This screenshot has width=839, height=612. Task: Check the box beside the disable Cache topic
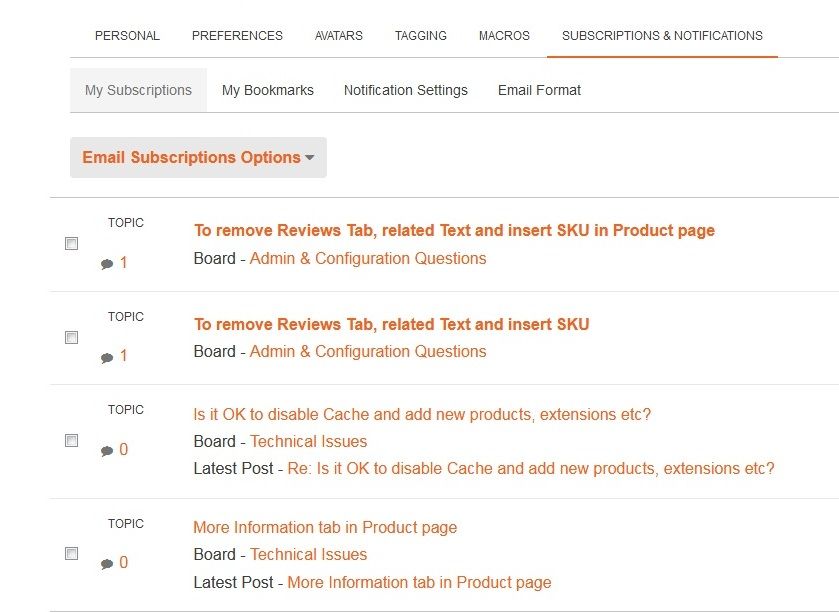point(71,440)
